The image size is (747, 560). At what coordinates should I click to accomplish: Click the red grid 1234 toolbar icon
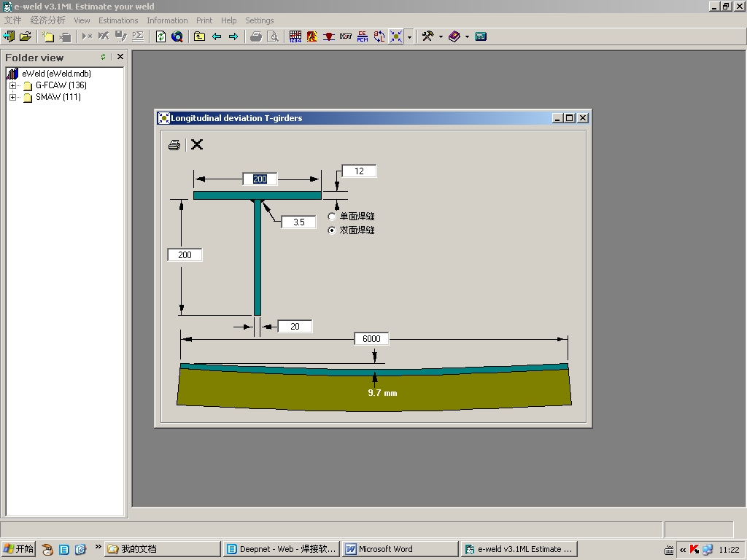pyautogui.click(x=295, y=36)
